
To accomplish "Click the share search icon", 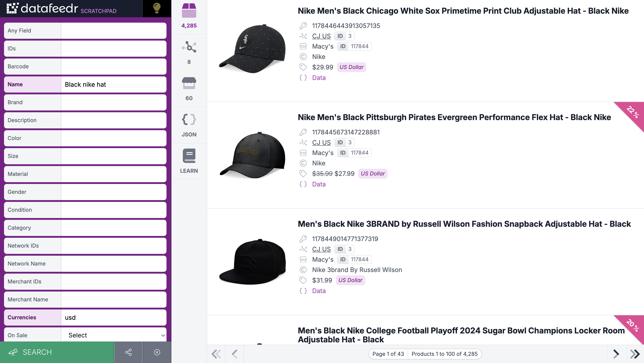I will (128, 352).
